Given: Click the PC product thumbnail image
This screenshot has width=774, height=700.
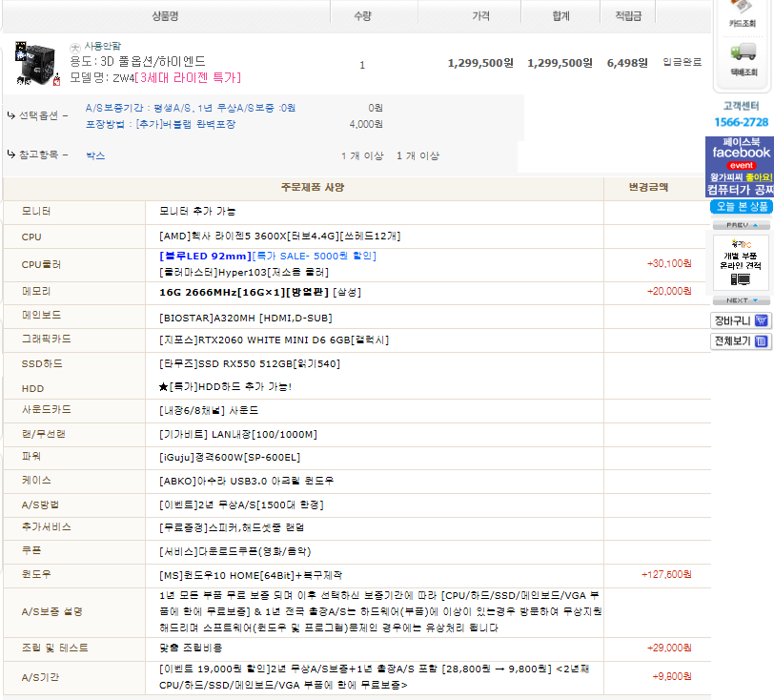Looking at the screenshot, I should [36, 63].
